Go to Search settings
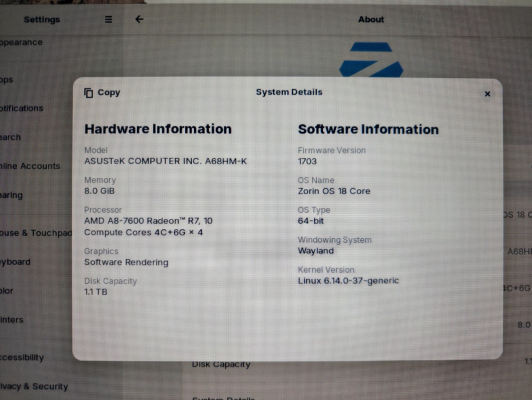Image resolution: width=532 pixels, height=400 pixels. [x=11, y=138]
